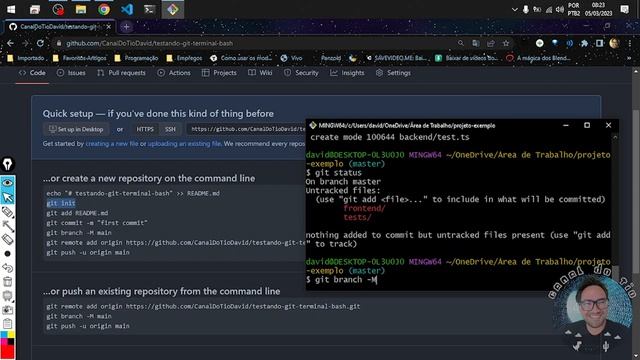Select the cursor arrow tool in annotation bar
640x360 pixels.
pyautogui.click(x=7, y=198)
